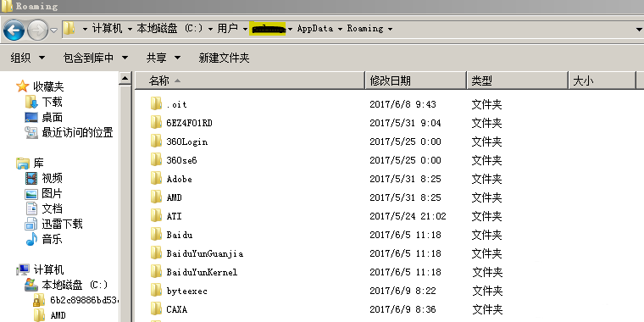The width and height of the screenshot is (644, 322).
Task: Expand dropdown arrow before 计算机 in address bar
Action: 85,29
